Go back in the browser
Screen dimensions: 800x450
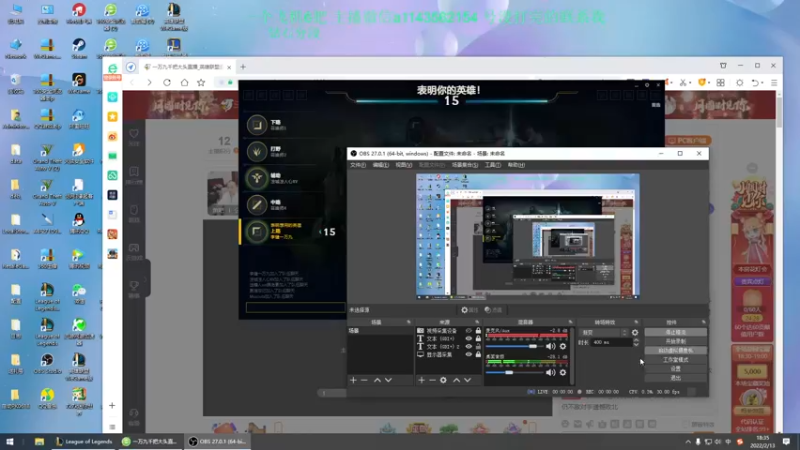click(x=132, y=82)
